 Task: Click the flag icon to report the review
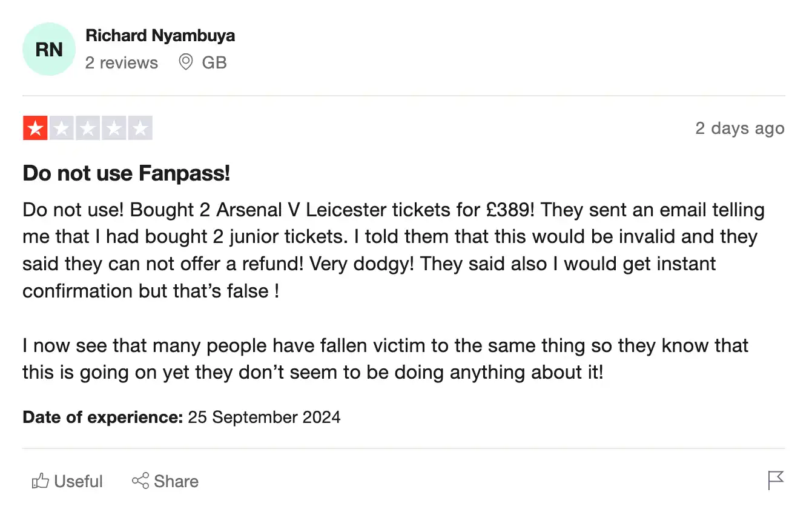[x=775, y=480]
